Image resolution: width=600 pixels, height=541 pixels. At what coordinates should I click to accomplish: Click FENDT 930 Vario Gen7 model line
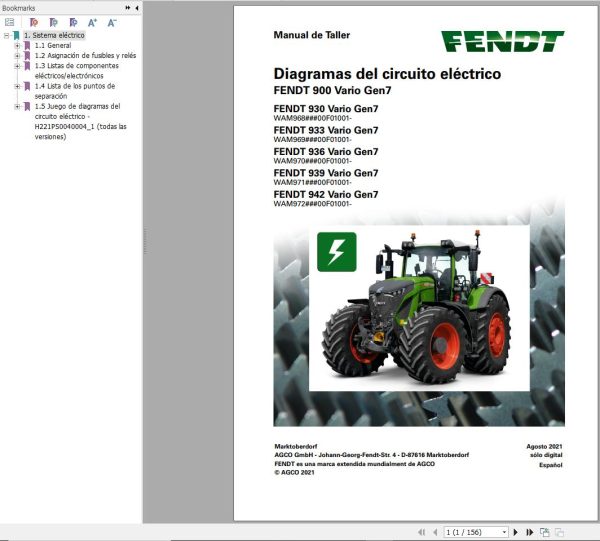[x=326, y=109]
